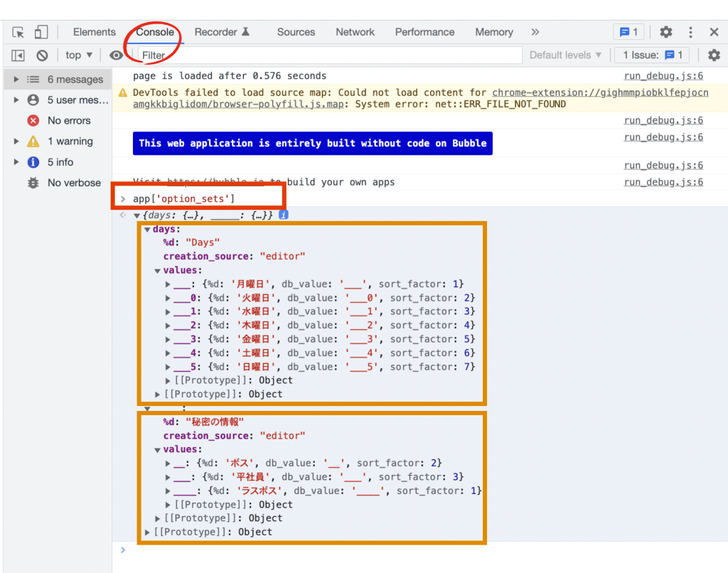
Task: Create a live expression with the eye icon
Action: click(x=116, y=55)
